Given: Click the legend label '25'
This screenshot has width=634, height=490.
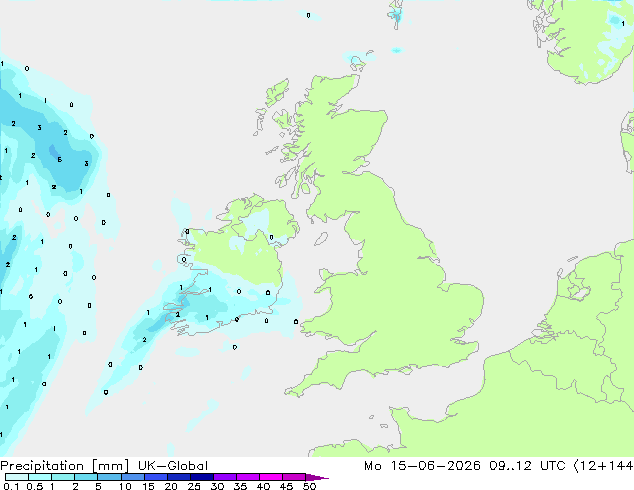Looking at the screenshot, I should [194, 486].
